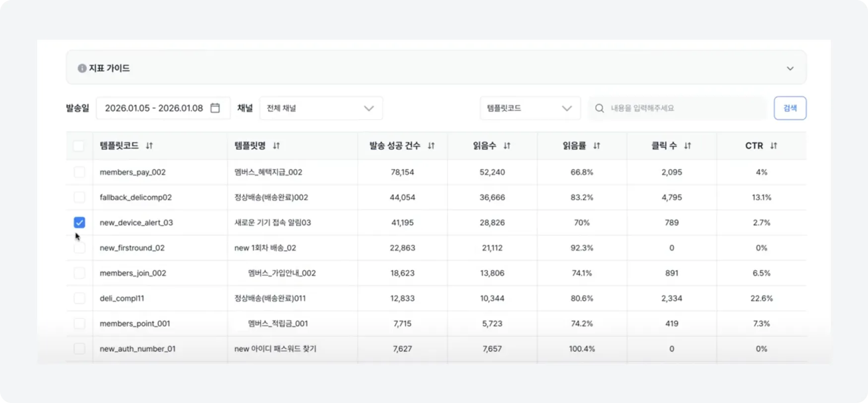The height and width of the screenshot is (403, 868).
Task: Sort by 템플릿명 column arrows
Action: coord(276,145)
